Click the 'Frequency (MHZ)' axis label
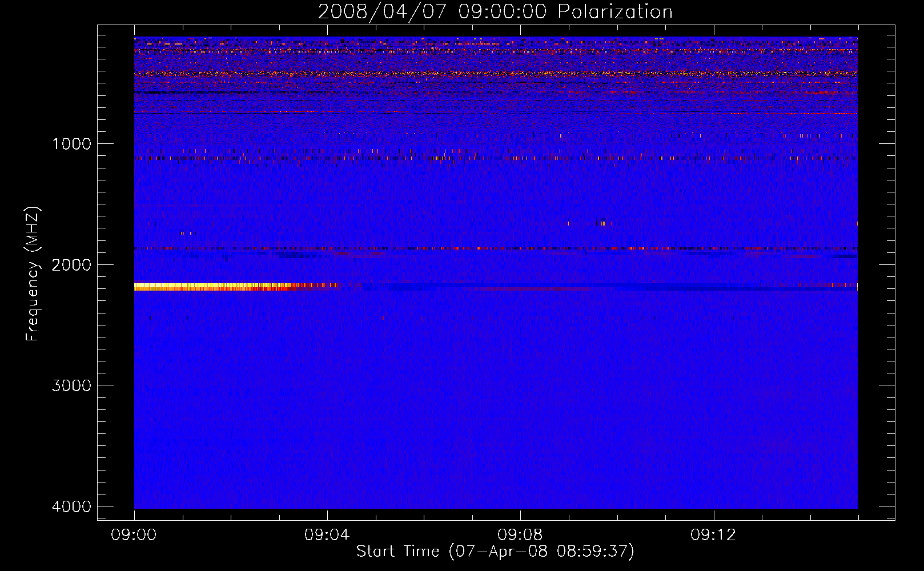The image size is (924, 571). point(33,274)
